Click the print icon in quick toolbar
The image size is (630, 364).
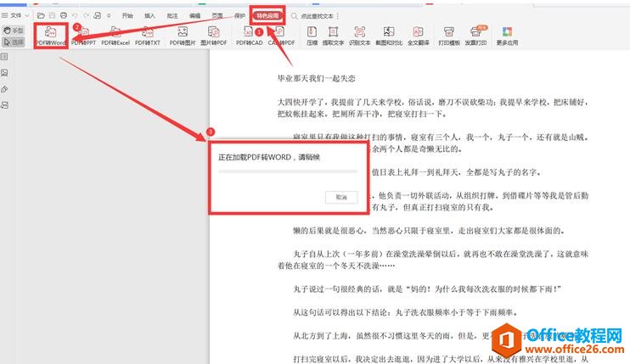(x=64, y=15)
